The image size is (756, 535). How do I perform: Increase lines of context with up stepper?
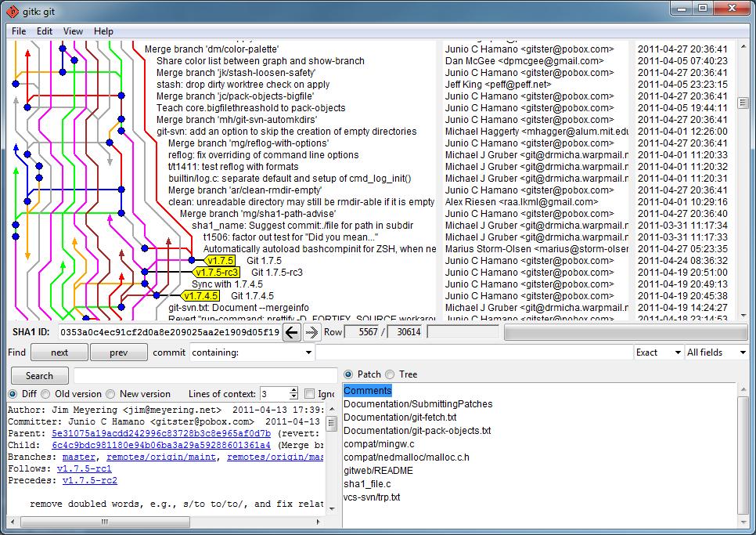tap(293, 390)
